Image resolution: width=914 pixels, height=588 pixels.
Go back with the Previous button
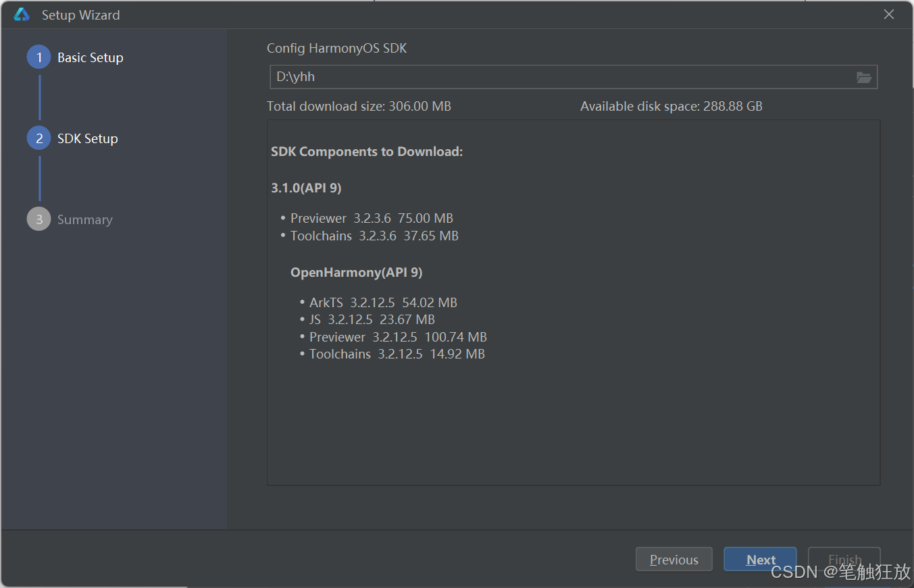point(674,560)
